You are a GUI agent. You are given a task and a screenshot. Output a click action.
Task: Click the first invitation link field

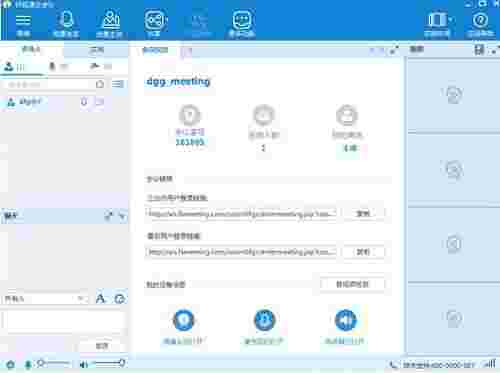241,213
